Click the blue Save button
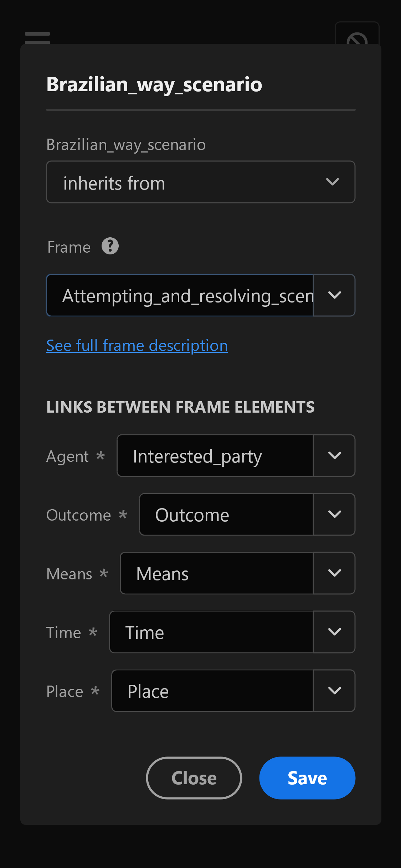The width and height of the screenshot is (401, 868). coord(307,778)
